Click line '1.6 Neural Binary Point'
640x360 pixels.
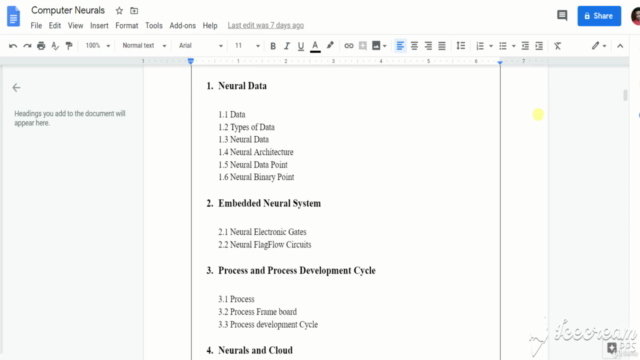pos(256,177)
